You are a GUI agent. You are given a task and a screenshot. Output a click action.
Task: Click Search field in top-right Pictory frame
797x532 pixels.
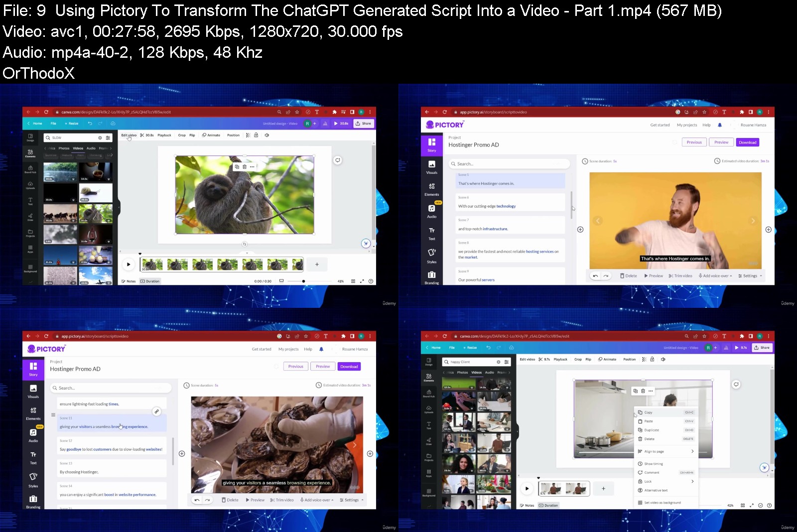click(x=509, y=164)
